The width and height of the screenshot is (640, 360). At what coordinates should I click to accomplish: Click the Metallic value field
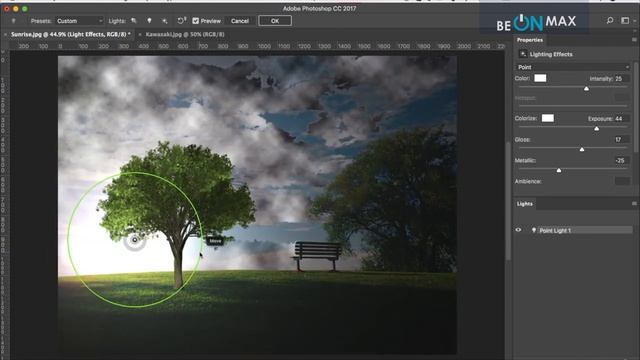pyautogui.click(x=621, y=160)
